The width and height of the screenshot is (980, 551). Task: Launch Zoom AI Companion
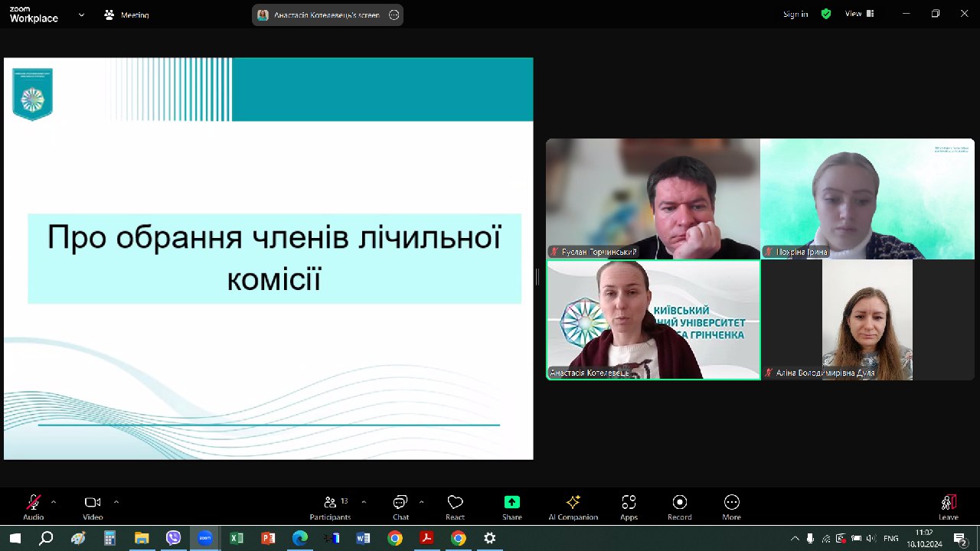(573, 507)
